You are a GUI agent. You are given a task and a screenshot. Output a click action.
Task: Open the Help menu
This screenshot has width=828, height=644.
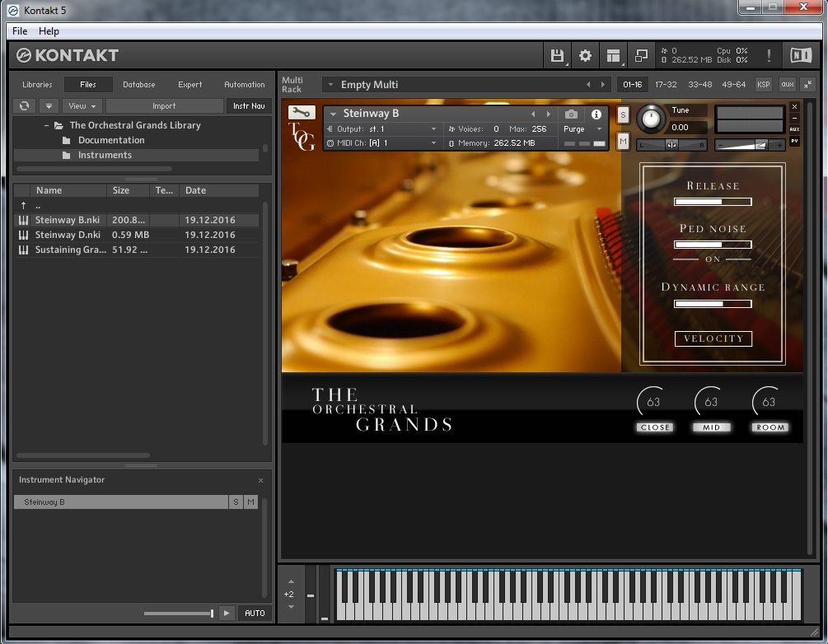pyautogui.click(x=49, y=31)
